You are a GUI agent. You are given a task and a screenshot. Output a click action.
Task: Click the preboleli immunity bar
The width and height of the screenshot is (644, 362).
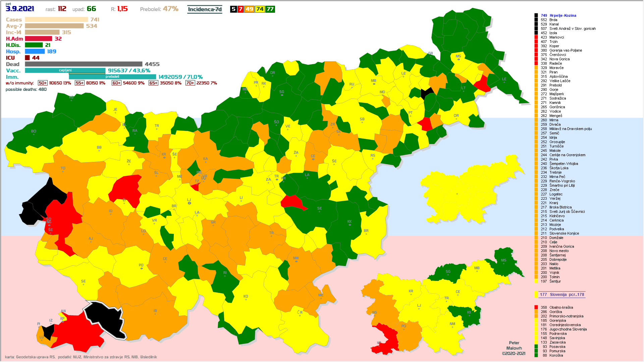[x=112, y=77]
